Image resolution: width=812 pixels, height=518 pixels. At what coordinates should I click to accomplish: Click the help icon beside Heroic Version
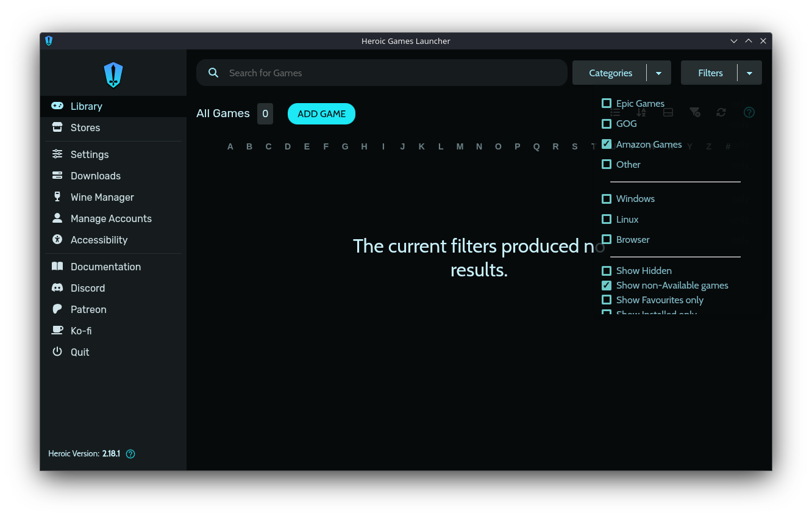(x=130, y=454)
